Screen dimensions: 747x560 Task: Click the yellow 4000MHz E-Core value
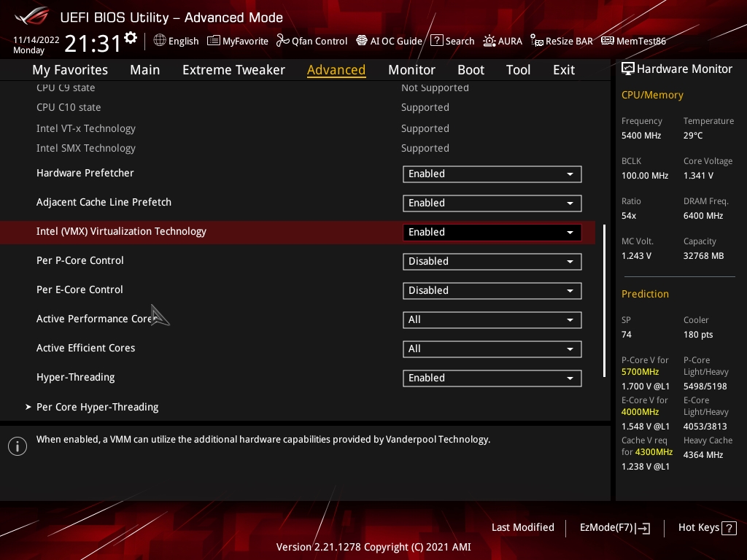tap(640, 412)
